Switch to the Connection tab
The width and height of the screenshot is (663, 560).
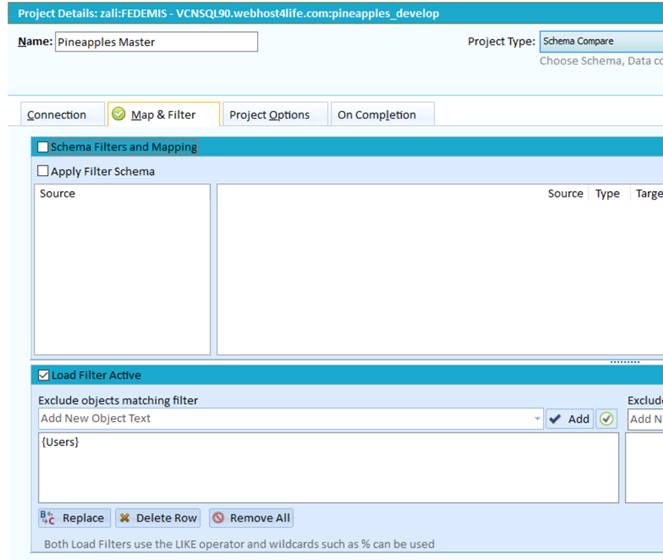click(57, 115)
